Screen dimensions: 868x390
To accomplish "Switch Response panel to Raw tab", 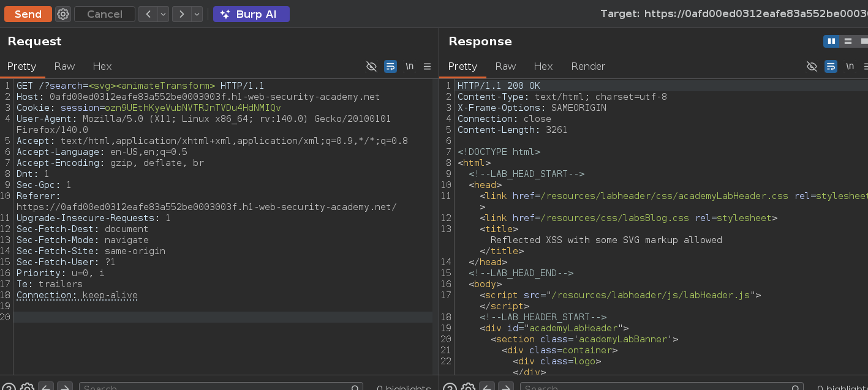I will pos(505,66).
